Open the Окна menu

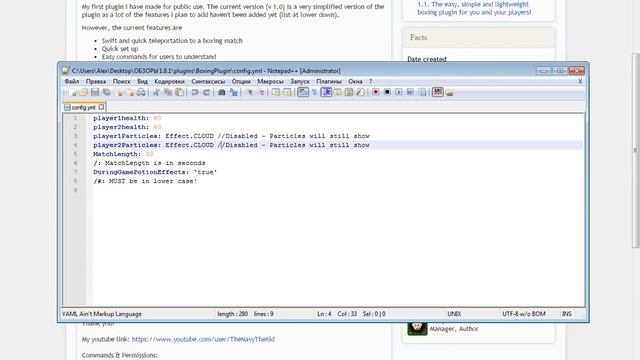click(356, 82)
